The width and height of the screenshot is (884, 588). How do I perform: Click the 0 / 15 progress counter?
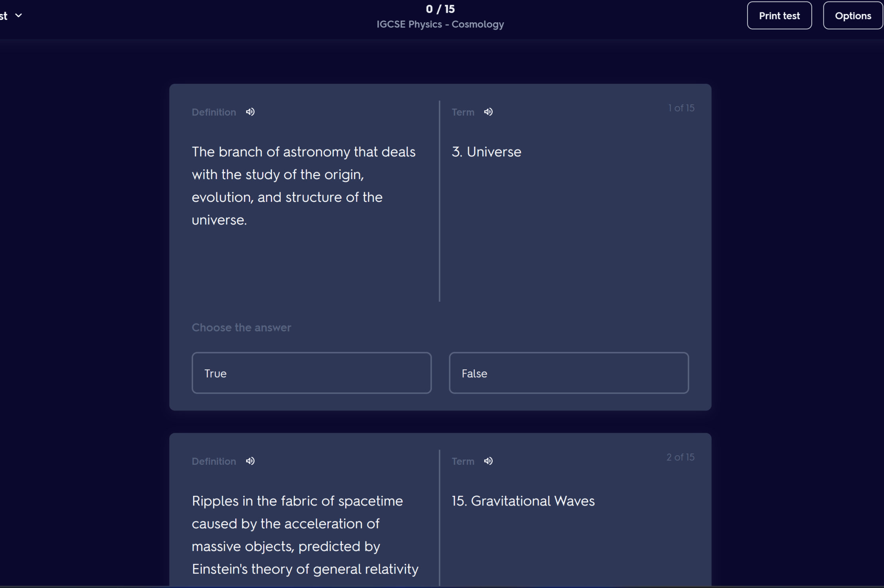pos(440,8)
